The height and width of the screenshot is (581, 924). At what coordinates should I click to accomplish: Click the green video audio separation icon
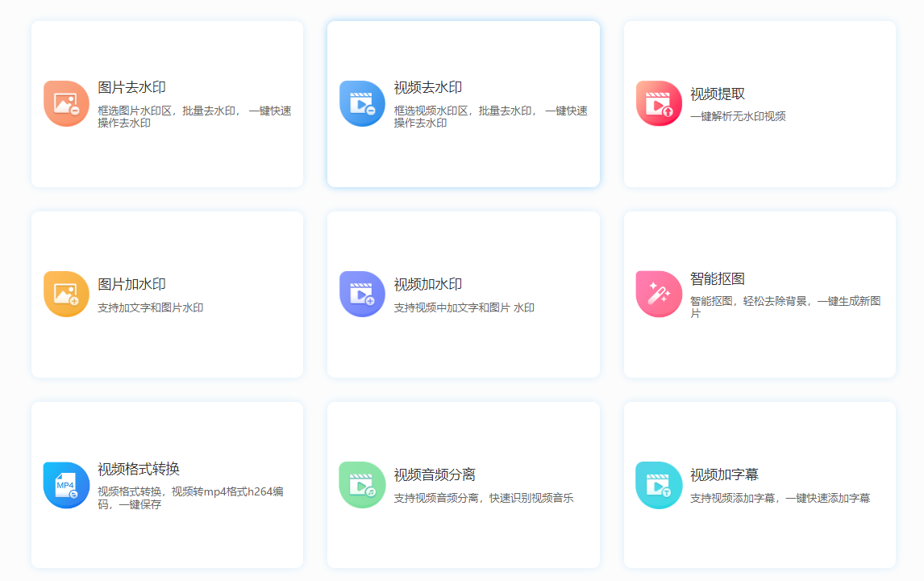pyautogui.click(x=362, y=485)
